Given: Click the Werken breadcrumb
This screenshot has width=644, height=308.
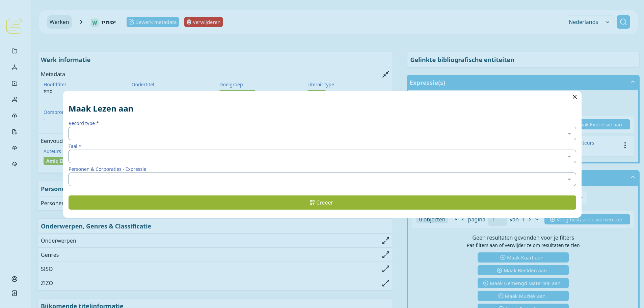Looking at the screenshot, I should (59, 22).
